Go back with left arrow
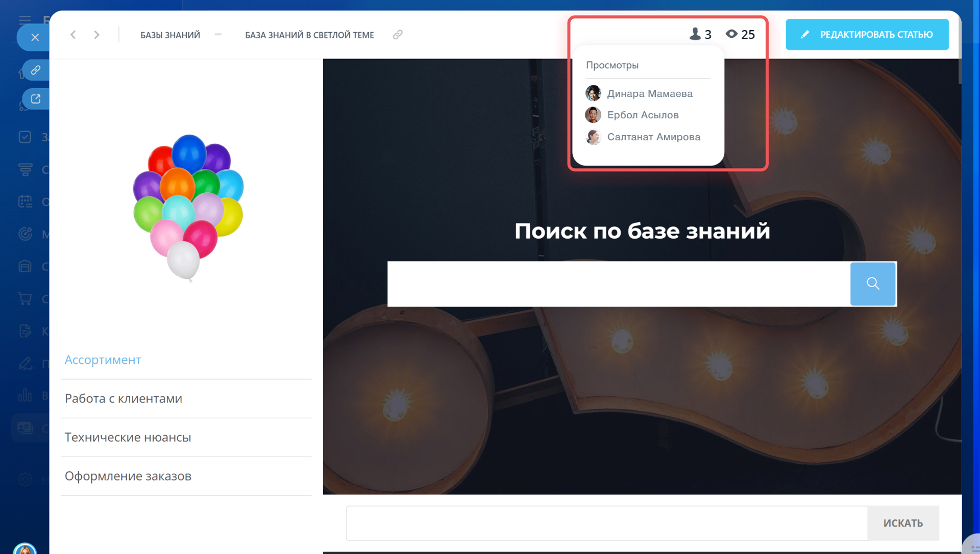 coord(73,35)
